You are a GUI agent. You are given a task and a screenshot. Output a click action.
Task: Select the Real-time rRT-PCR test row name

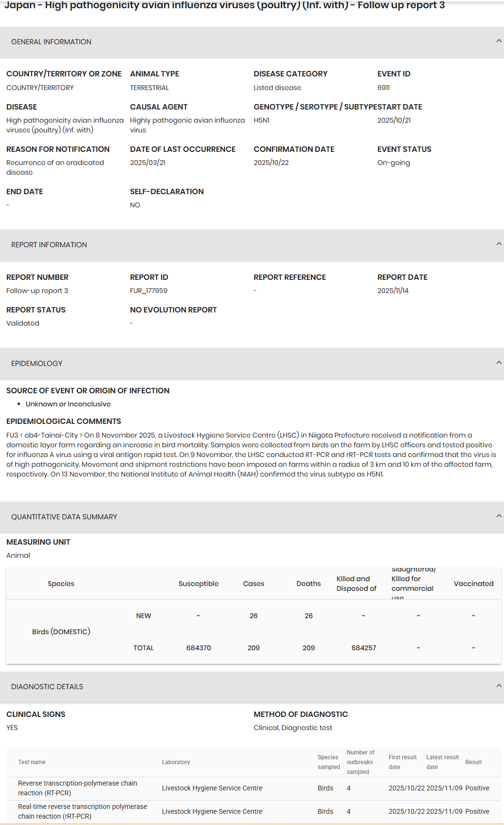(82, 811)
